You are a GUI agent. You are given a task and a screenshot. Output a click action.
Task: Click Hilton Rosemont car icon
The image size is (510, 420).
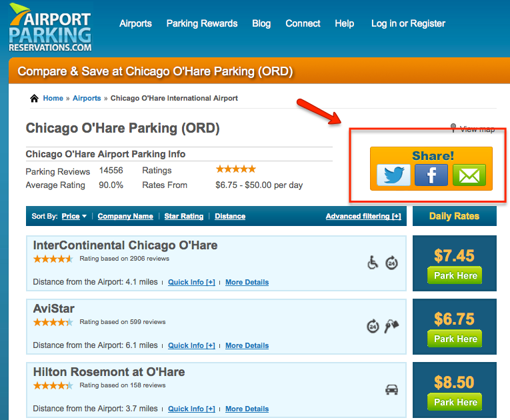coord(391,389)
